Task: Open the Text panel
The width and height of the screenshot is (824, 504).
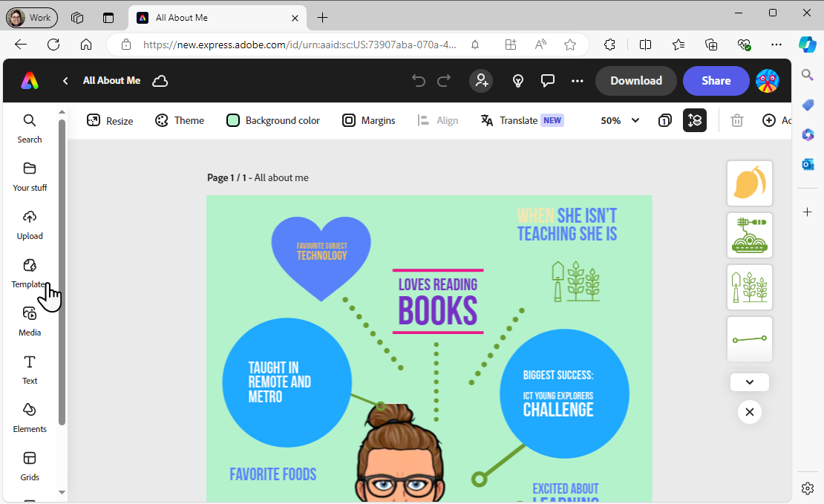Action: (x=30, y=370)
